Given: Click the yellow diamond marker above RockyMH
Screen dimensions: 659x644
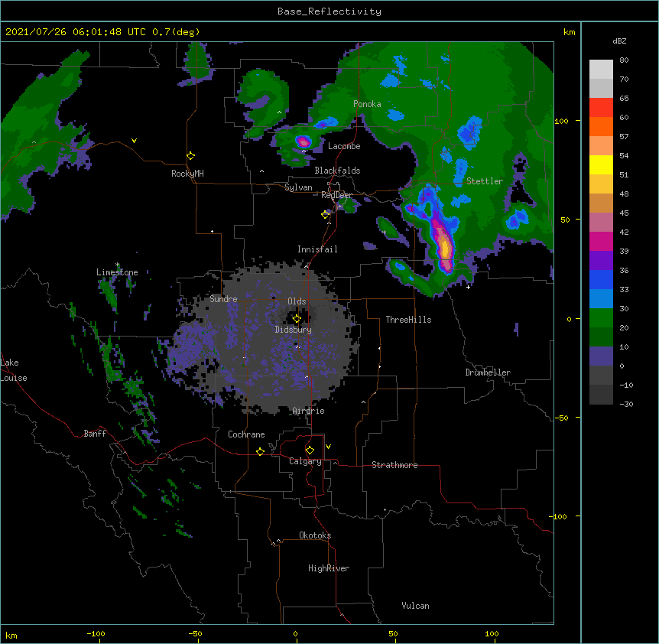Looking at the screenshot, I should 191,156.
